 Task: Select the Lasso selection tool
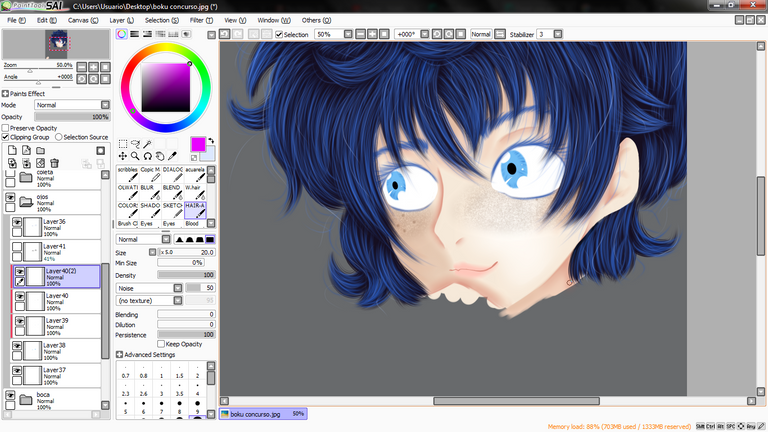coord(135,144)
